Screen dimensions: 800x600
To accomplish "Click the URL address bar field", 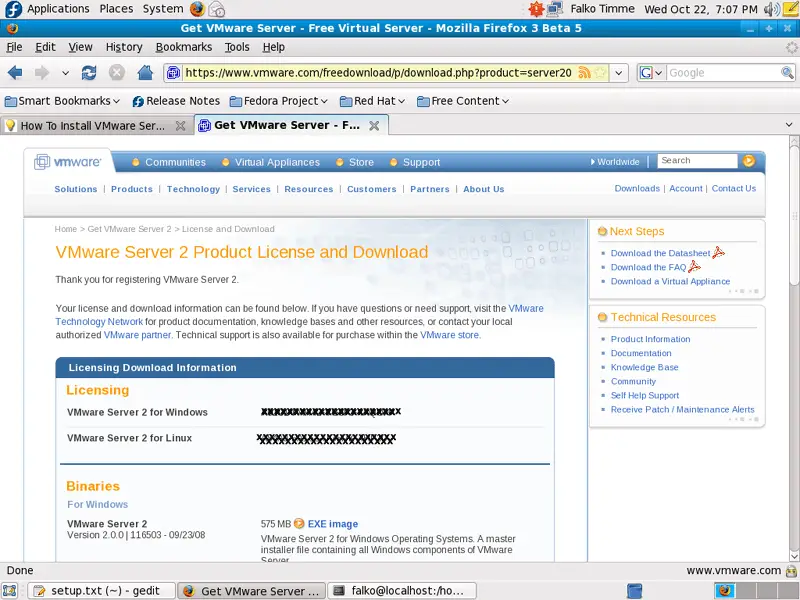I will point(379,73).
